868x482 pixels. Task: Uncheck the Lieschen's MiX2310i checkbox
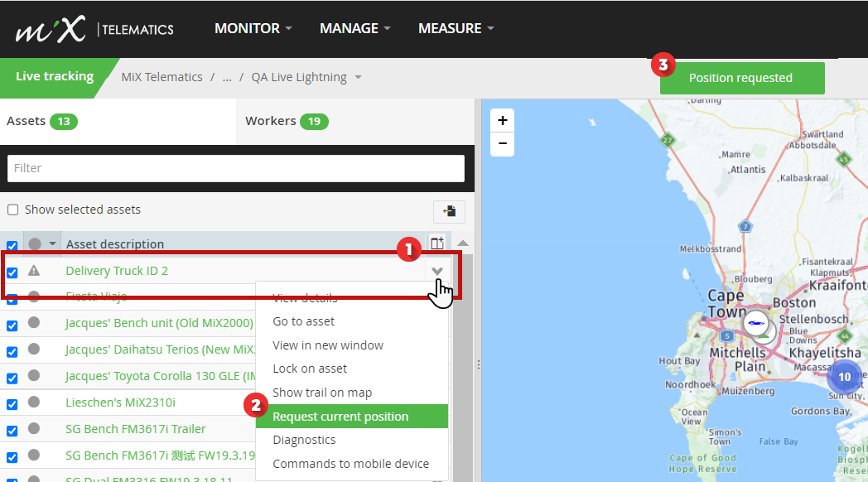[x=12, y=404]
